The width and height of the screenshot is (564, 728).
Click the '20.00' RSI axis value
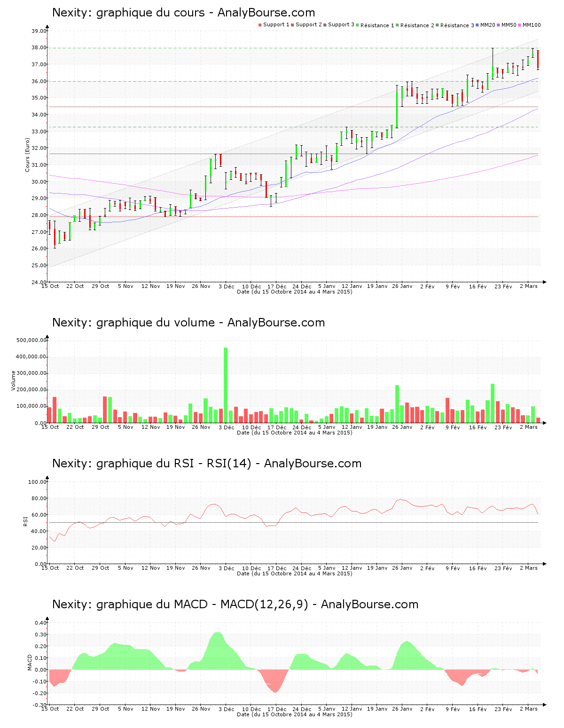[39, 548]
